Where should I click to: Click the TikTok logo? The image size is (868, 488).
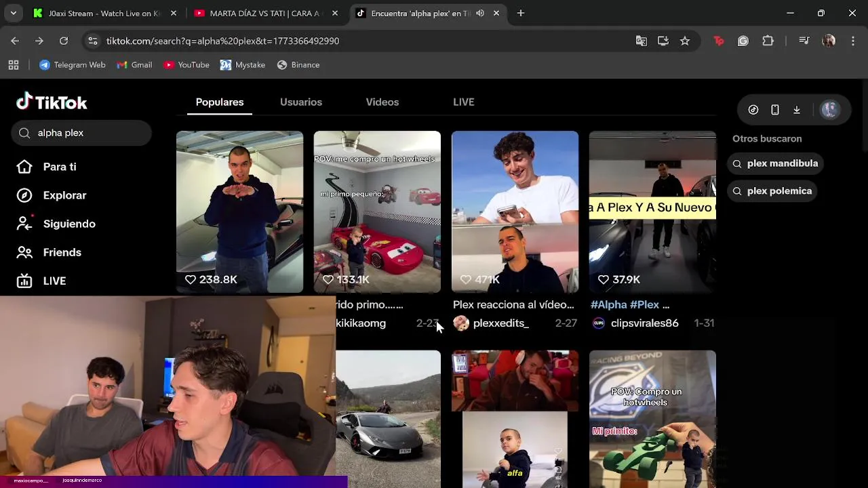coord(52,102)
